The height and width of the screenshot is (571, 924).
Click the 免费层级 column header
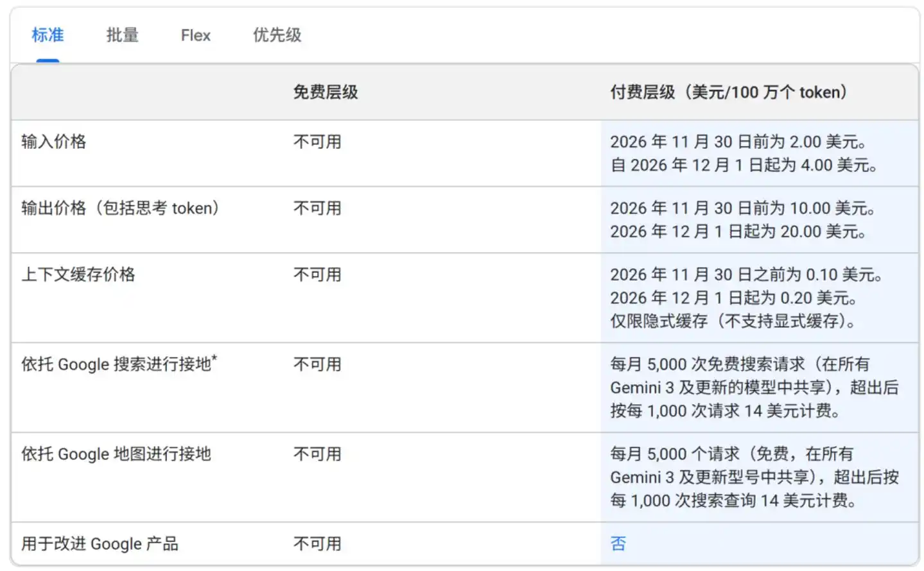[x=326, y=92]
